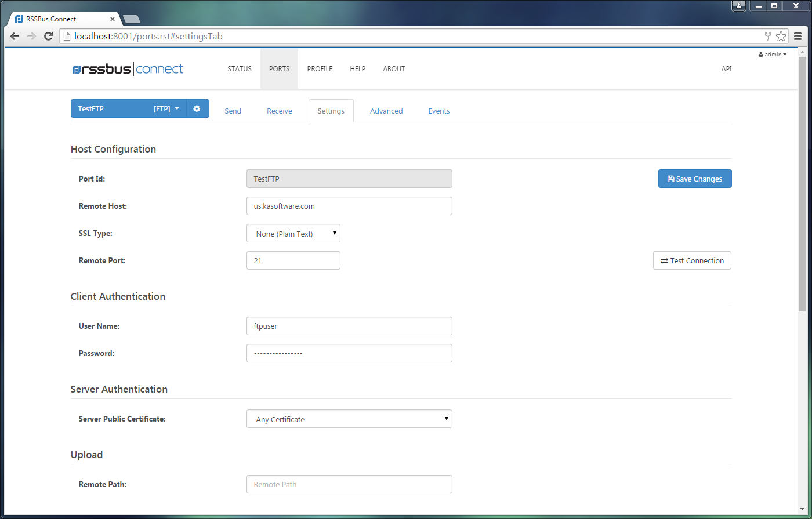The image size is (812, 519).
Task: Click the RSSBus Connect logo
Action: tap(128, 69)
